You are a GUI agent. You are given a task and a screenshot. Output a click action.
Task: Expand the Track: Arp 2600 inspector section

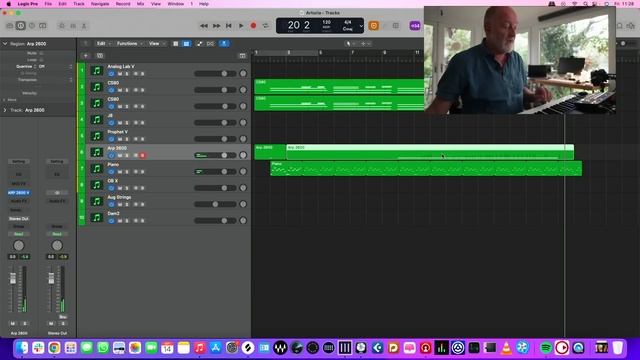5,110
